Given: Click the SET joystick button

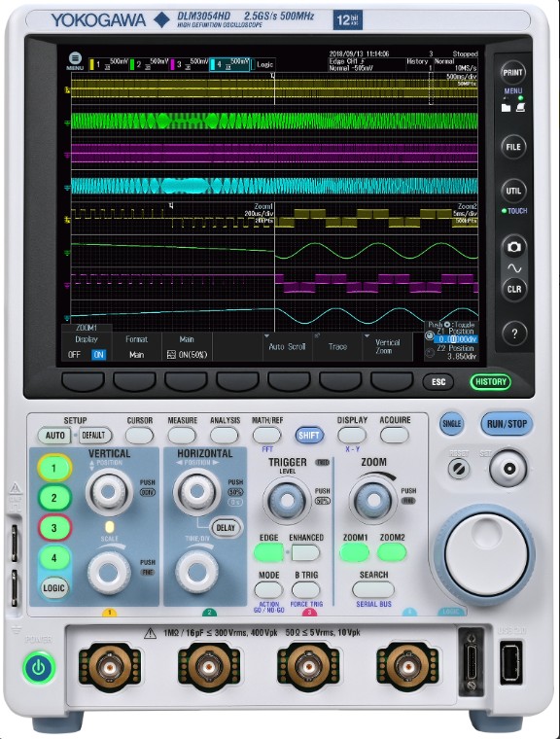Looking at the screenshot, I should tap(508, 469).
